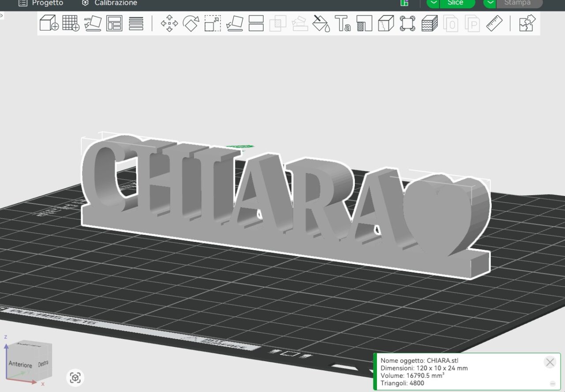Open the Progetto tab
This screenshot has height=392, width=565.
(41, 3)
